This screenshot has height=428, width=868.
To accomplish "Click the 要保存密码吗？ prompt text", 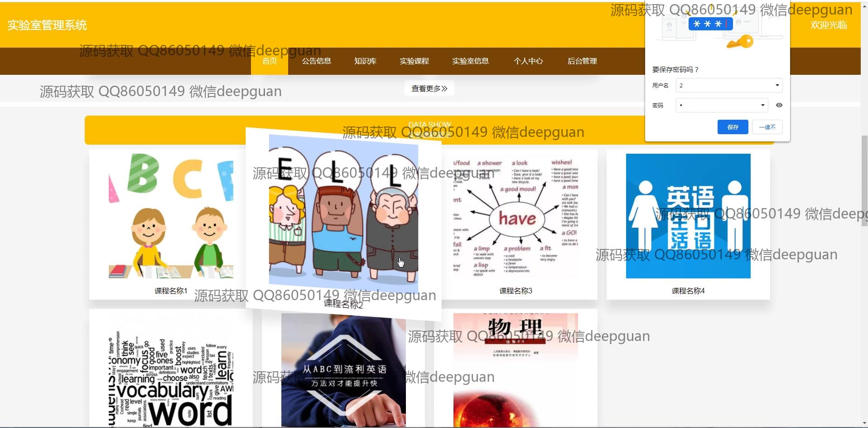I will [x=675, y=69].
